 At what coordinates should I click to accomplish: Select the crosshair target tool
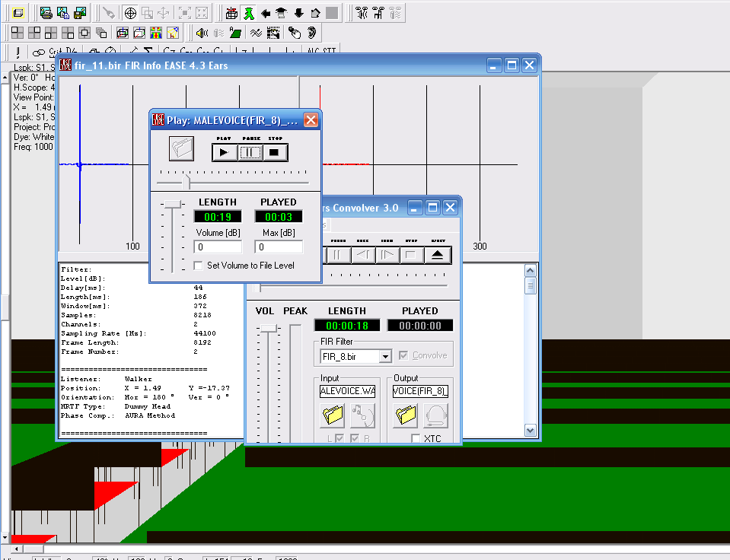click(130, 13)
